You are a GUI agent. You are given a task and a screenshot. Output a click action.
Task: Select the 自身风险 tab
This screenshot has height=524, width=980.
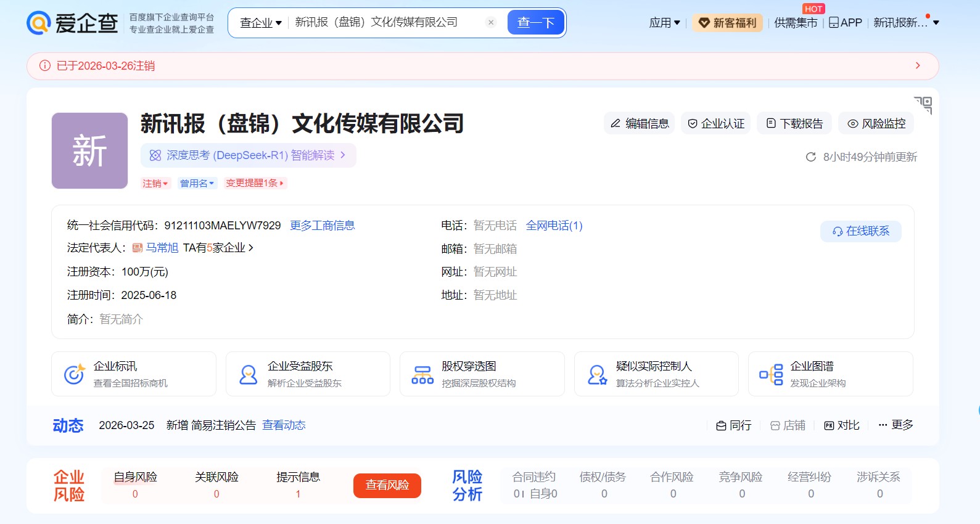coord(135,477)
